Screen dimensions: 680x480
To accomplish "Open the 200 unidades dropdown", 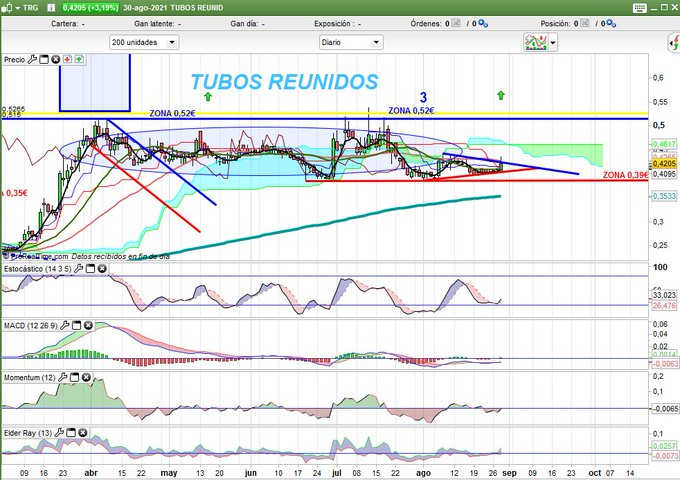I will point(144,42).
